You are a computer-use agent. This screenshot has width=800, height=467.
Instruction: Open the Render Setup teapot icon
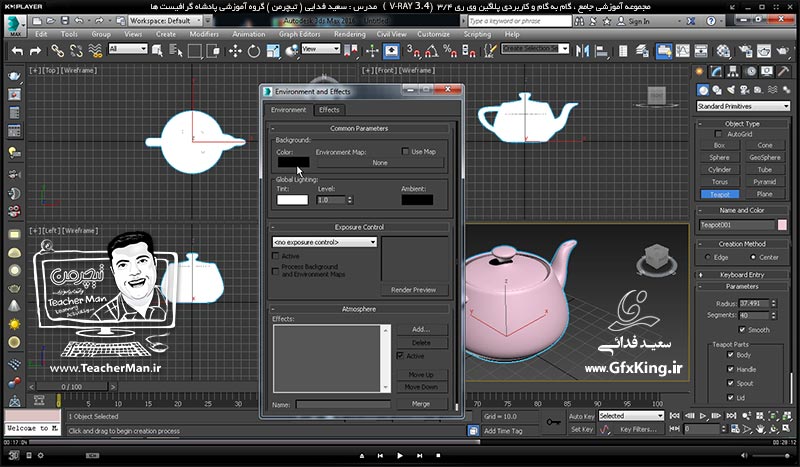point(745,51)
